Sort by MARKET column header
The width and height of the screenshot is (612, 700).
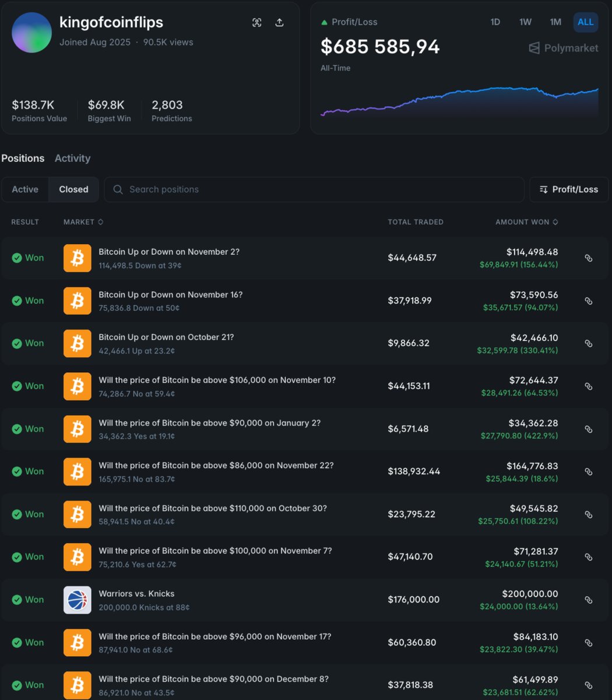point(83,222)
